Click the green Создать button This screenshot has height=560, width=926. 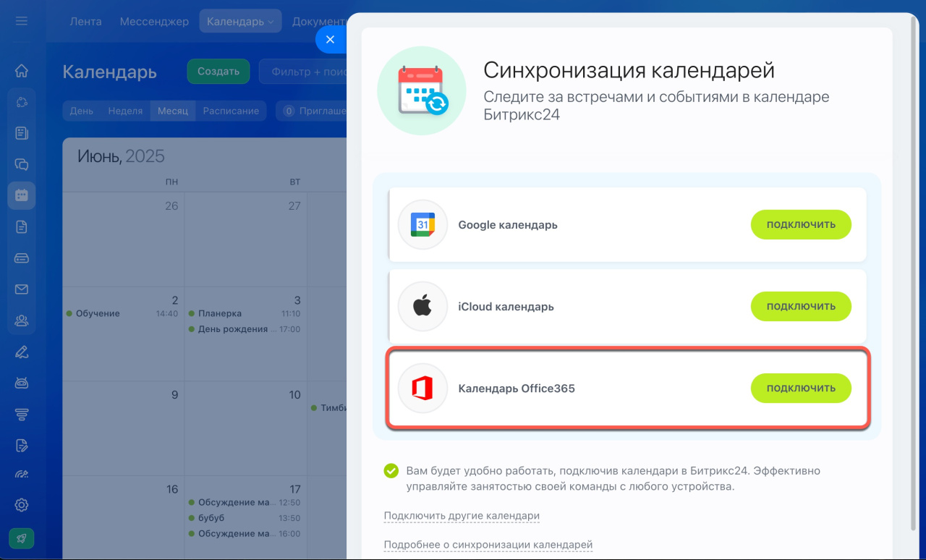[218, 72]
